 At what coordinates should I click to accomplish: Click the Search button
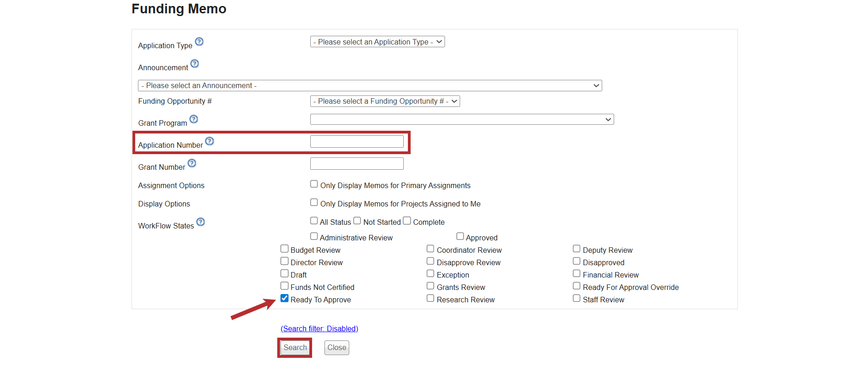point(295,348)
